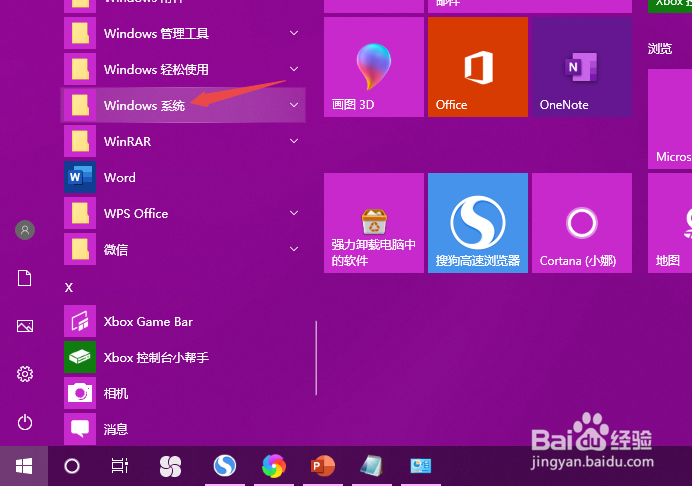The height and width of the screenshot is (486, 692).
Task: Open the 相机 camera app
Action: point(183,393)
